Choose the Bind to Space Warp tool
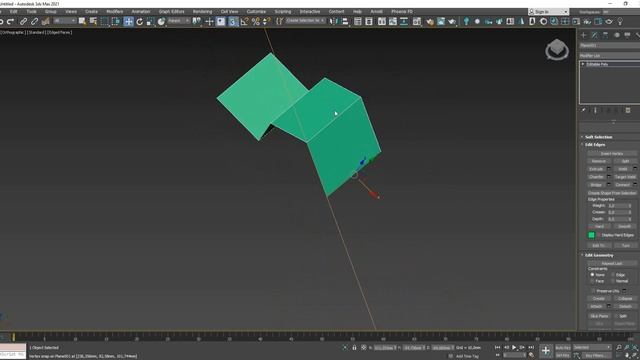The height and width of the screenshot is (360, 640). [45, 21]
